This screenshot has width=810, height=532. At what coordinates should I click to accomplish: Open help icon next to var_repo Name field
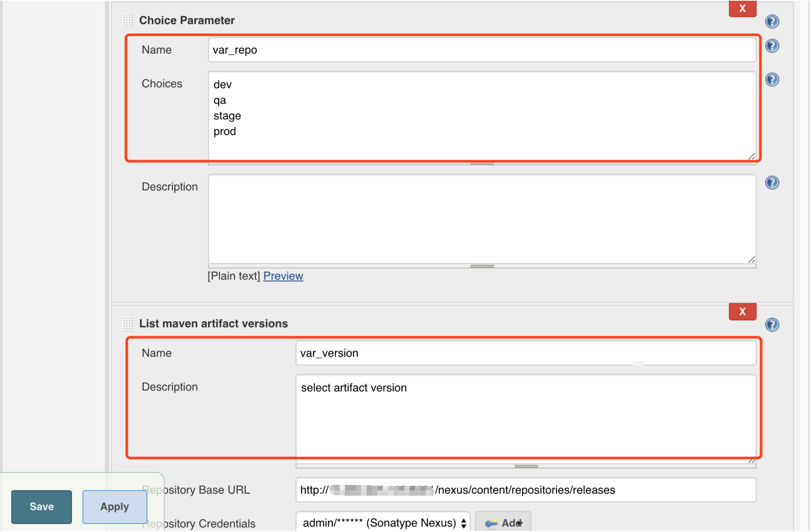point(772,46)
